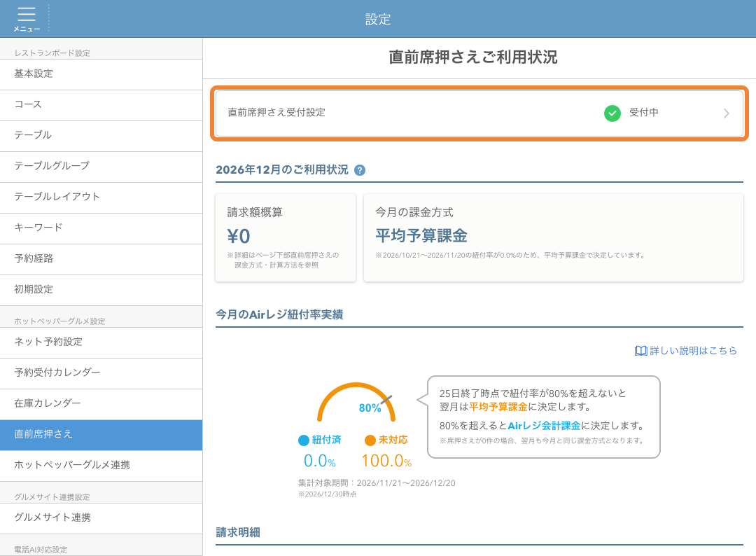Open 詳しい説明はこちら link

[693, 351]
